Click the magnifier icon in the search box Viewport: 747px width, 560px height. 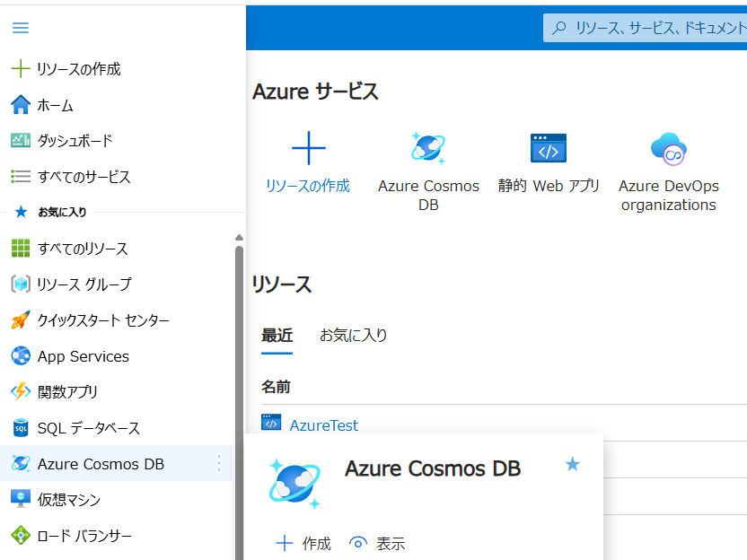[558, 28]
